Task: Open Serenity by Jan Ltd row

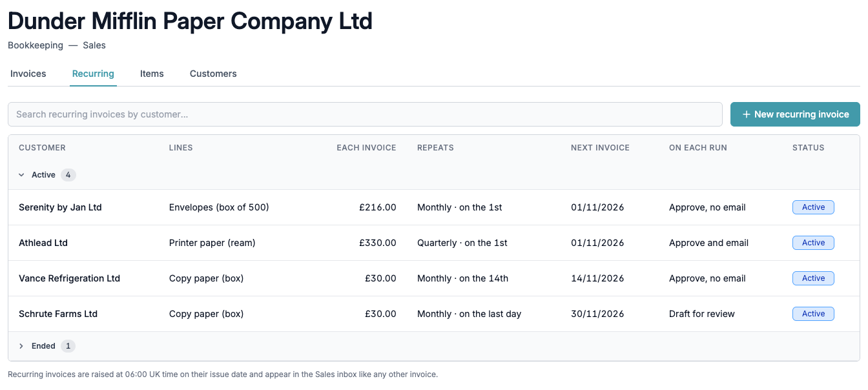Action: click(434, 207)
